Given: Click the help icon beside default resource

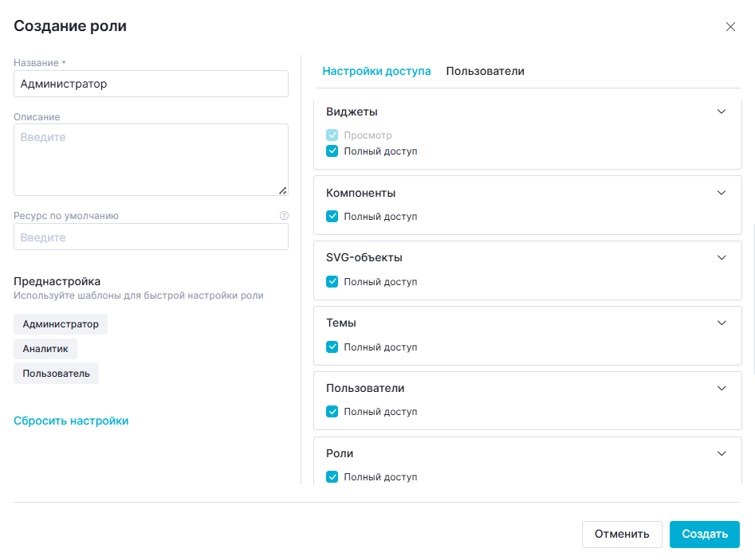Looking at the screenshot, I should coord(284,216).
